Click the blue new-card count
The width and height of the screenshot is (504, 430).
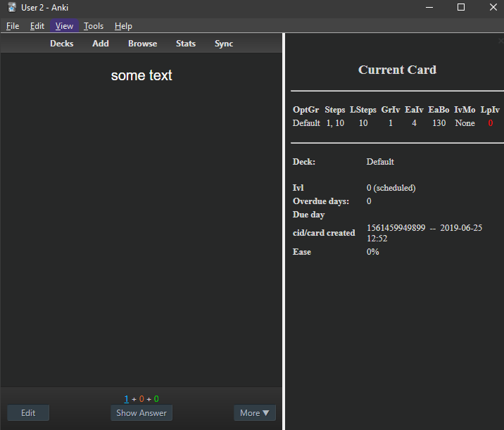[x=127, y=399]
